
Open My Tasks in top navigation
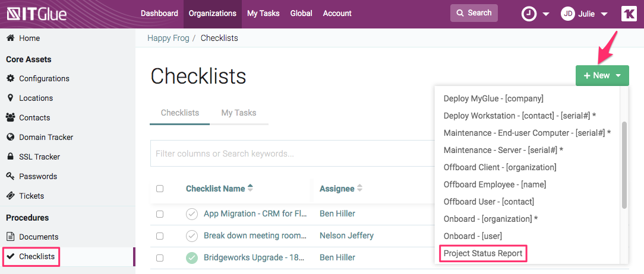(x=263, y=14)
